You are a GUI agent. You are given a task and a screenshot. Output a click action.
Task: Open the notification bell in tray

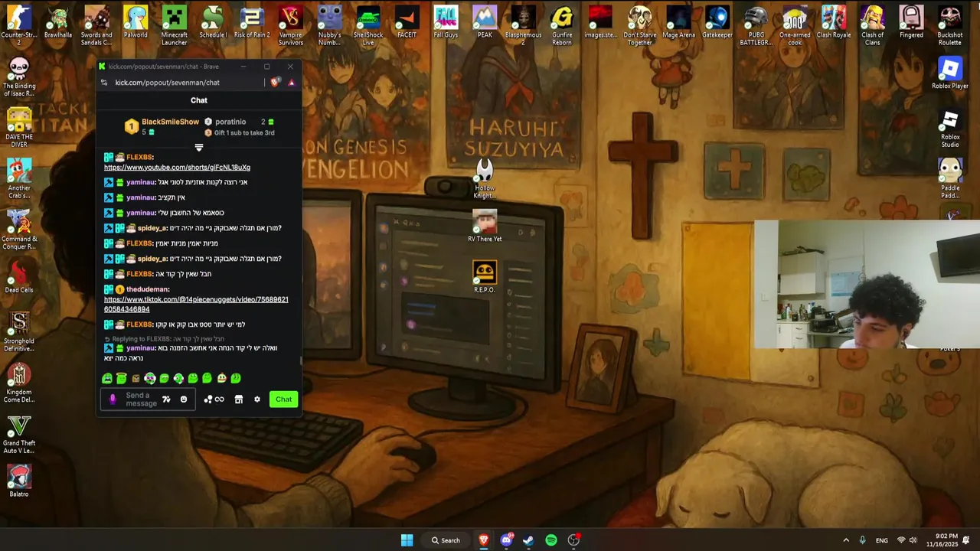point(966,540)
